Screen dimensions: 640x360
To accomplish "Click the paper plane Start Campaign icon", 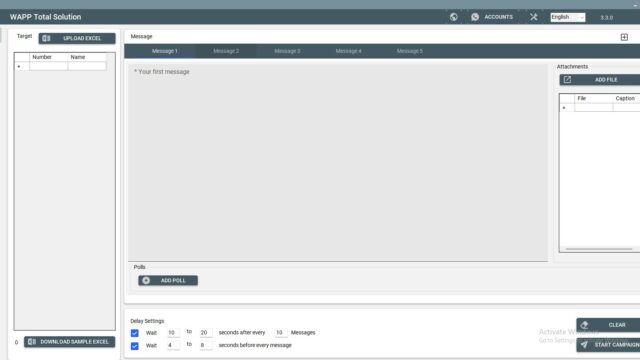I will (584, 345).
